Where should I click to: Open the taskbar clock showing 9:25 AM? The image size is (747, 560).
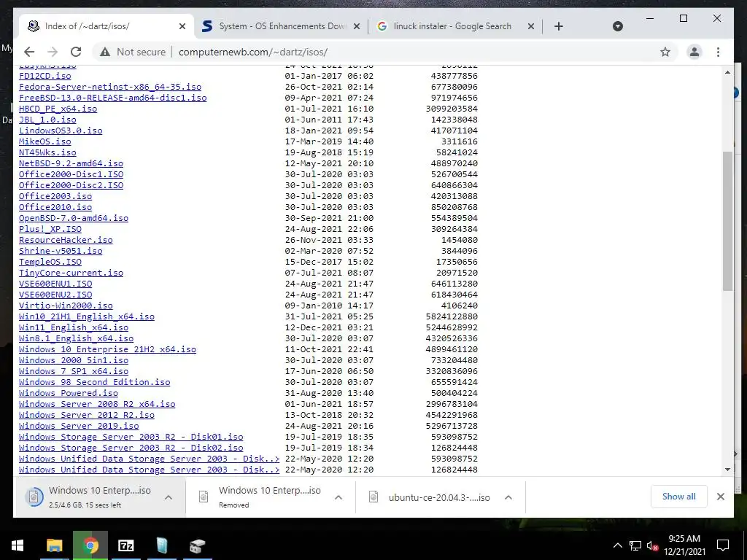click(684, 545)
